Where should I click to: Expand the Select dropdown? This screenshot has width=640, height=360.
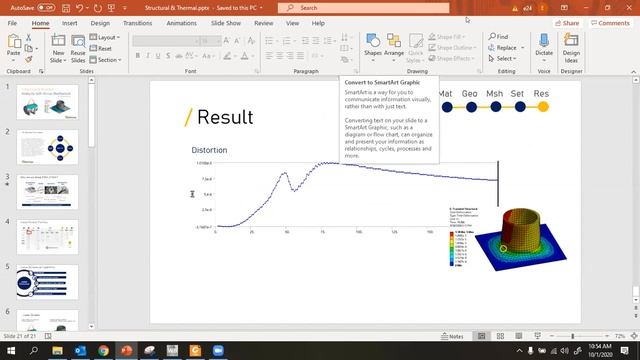click(502, 59)
